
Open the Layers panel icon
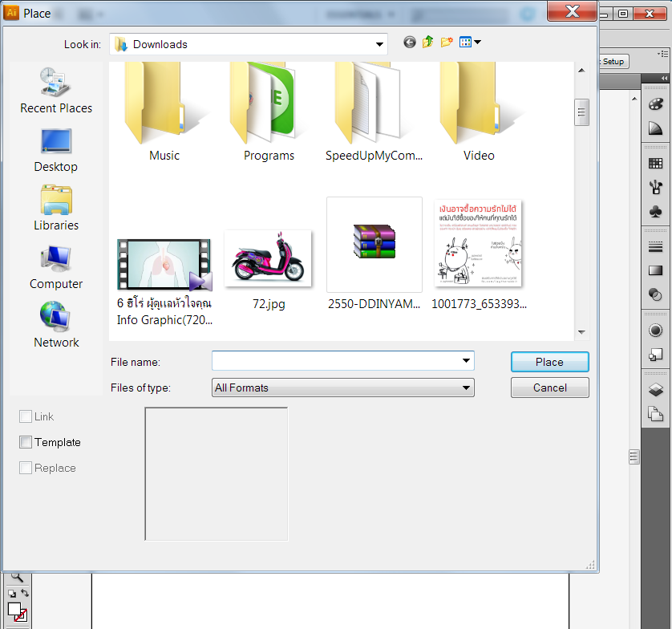pyautogui.click(x=655, y=390)
